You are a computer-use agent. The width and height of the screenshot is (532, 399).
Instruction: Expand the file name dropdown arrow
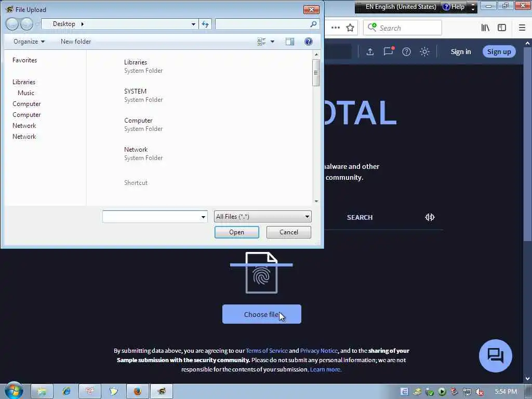pos(203,217)
